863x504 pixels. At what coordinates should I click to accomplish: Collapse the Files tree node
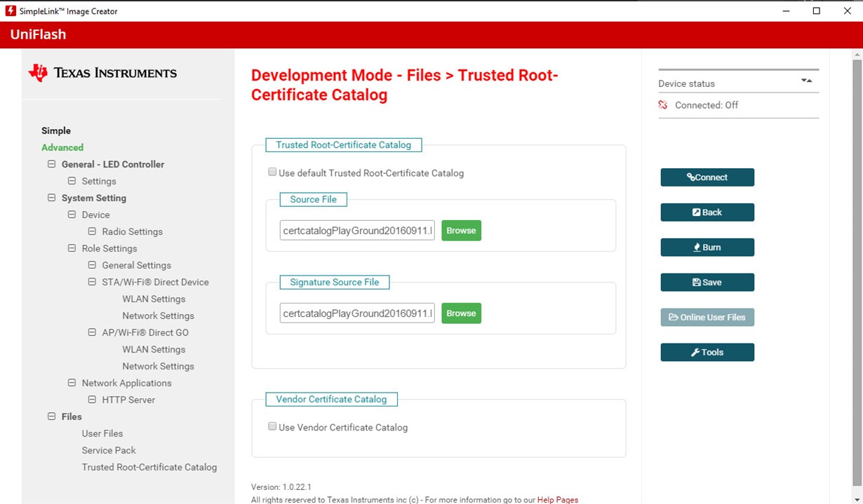[51, 416]
